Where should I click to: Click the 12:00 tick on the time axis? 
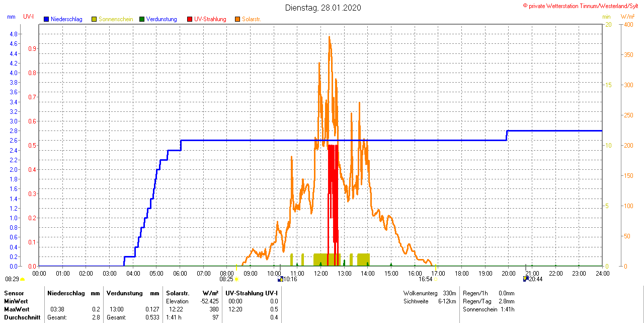click(320, 273)
